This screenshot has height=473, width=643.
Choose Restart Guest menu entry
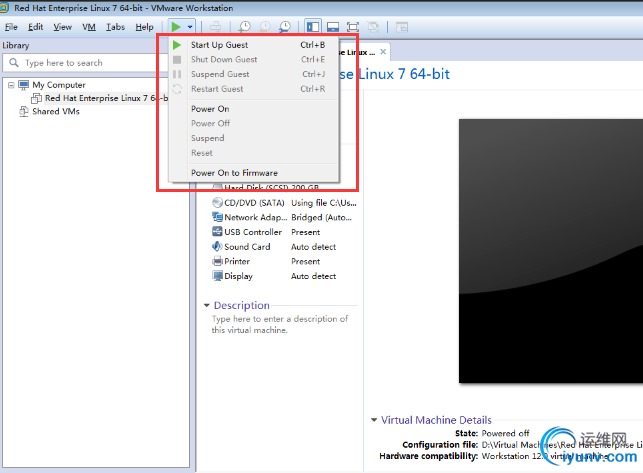pos(254,89)
